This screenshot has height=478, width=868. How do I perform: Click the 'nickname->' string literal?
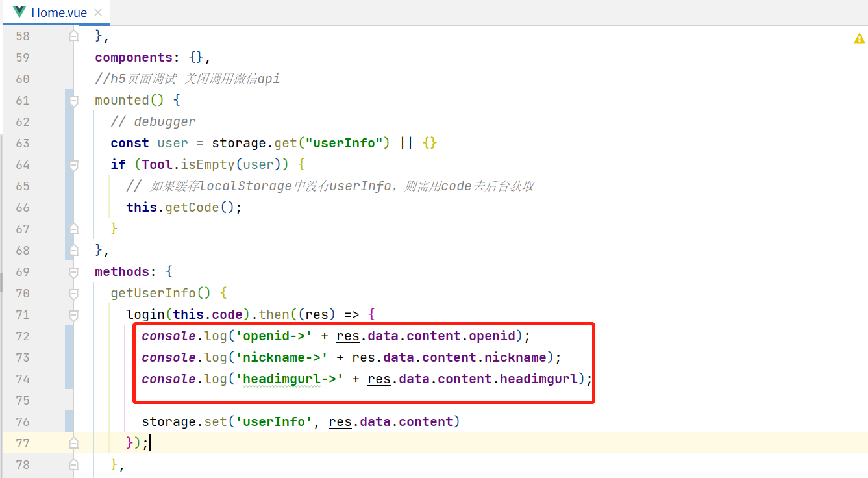(x=282, y=357)
